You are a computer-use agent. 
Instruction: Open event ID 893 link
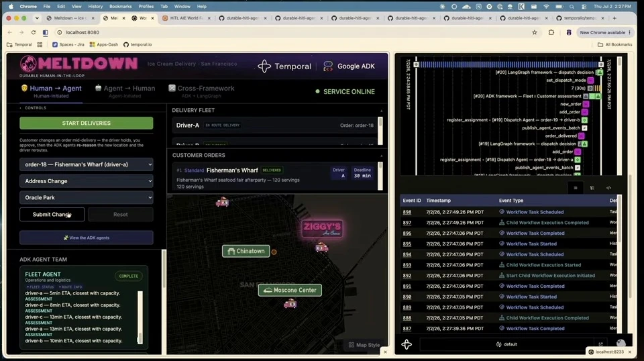407,265
